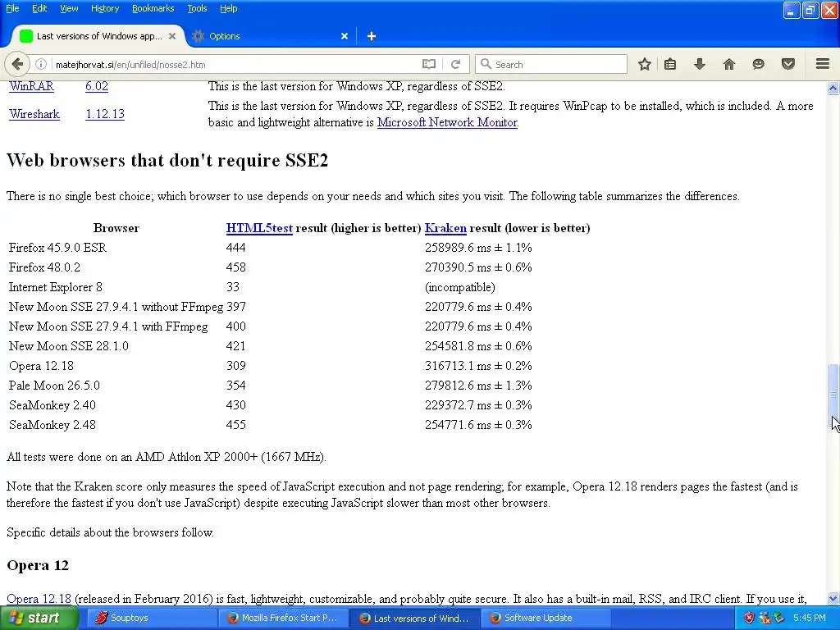The height and width of the screenshot is (630, 840).
Task: Open View menu
Action: [x=69, y=8]
